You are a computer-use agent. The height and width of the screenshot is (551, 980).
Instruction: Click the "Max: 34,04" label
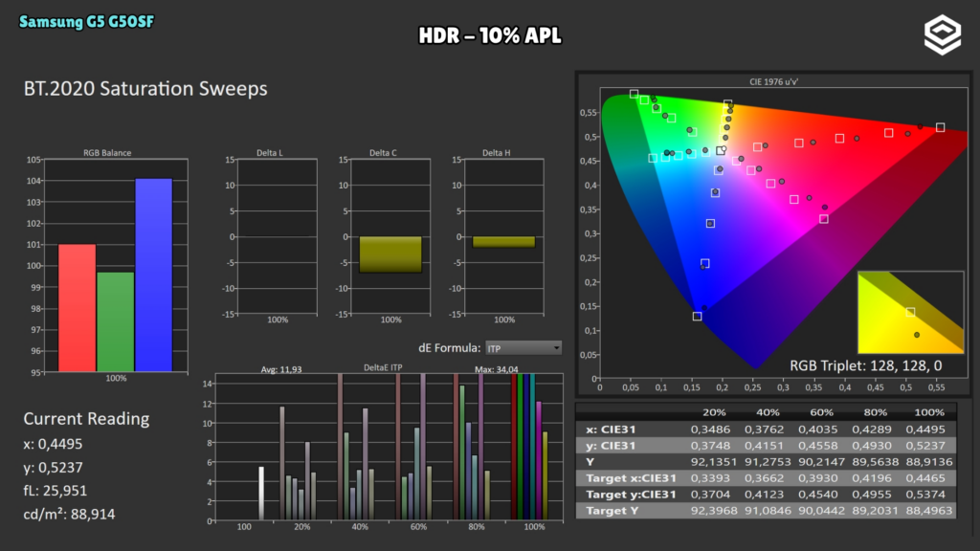[x=497, y=370]
